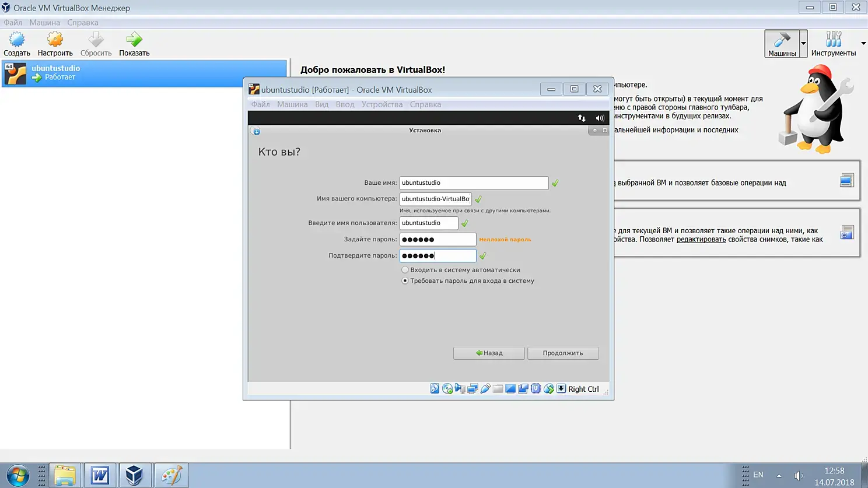Click the 'Right Ctrl' host key label
This screenshot has height=488, width=868.
[x=583, y=389]
